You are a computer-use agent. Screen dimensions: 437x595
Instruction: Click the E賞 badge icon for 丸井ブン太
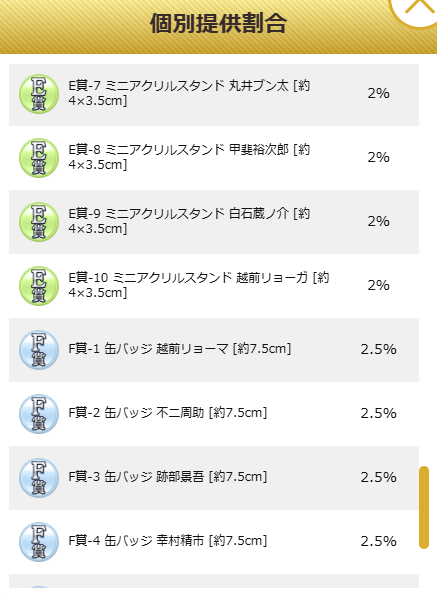point(39,94)
